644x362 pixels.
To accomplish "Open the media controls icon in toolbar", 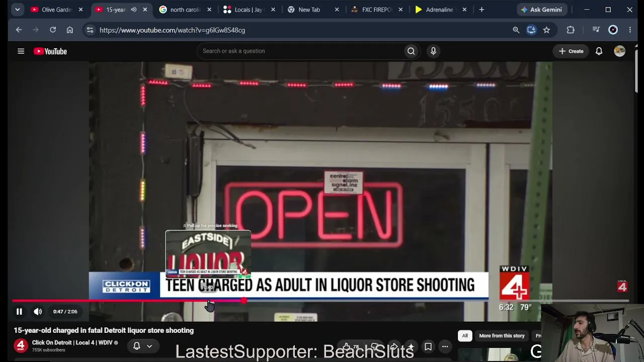I will click(596, 30).
